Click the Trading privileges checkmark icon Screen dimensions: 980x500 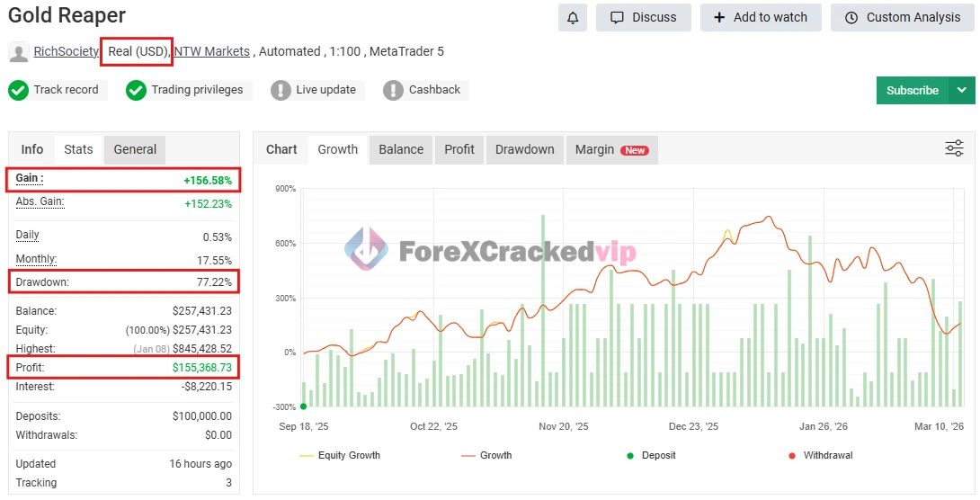coord(136,90)
